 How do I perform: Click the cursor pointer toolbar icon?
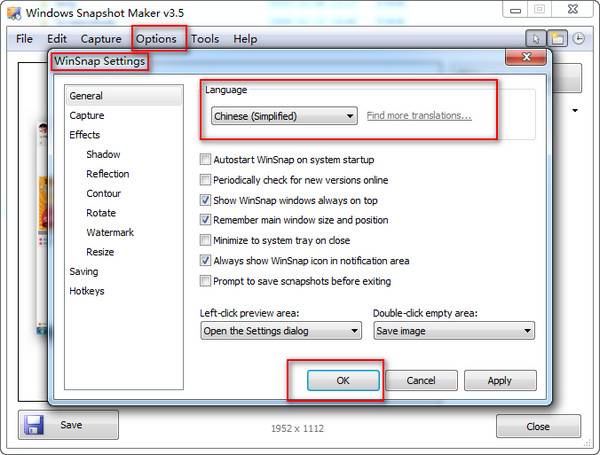tap(535, 39)
